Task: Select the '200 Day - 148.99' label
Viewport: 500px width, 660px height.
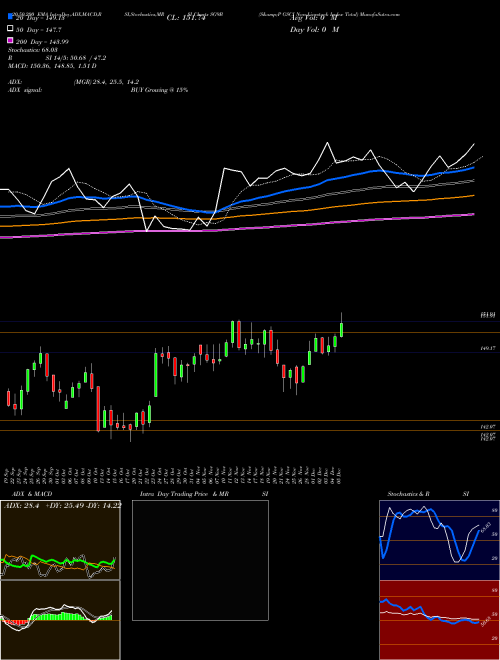Action: coord(42,42)
